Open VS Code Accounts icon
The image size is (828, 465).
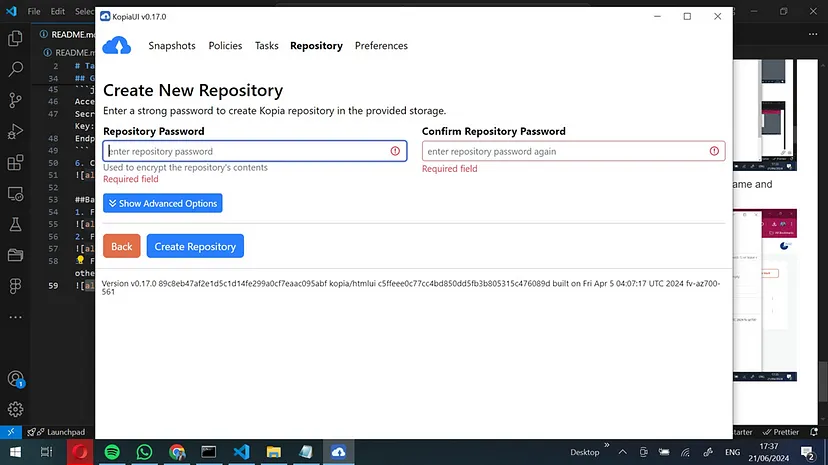pos(15,379)
